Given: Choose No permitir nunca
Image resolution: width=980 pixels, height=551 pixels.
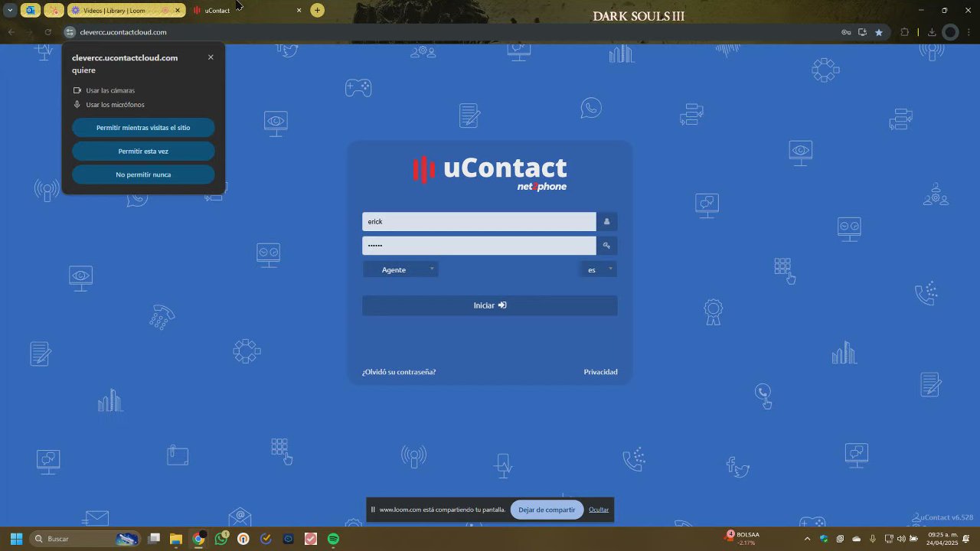Looking at the screenshot, I should click(143, 174).
